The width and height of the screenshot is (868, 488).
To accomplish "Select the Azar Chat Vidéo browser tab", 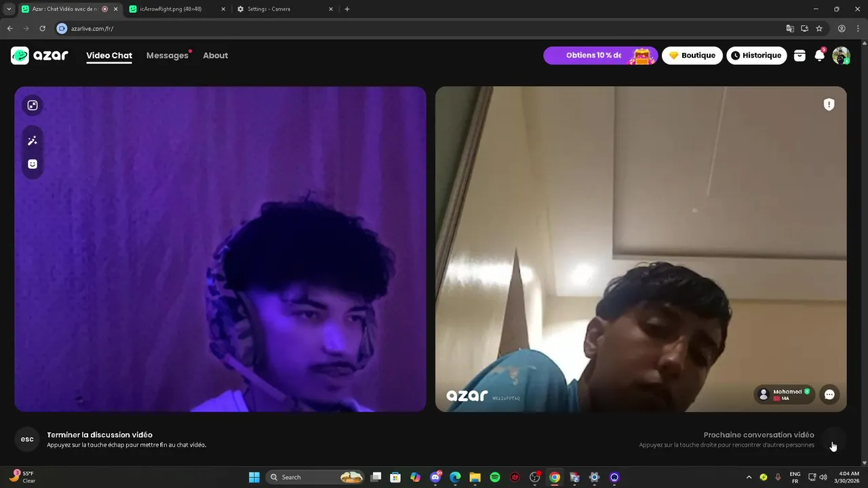I will click(68, 9).
